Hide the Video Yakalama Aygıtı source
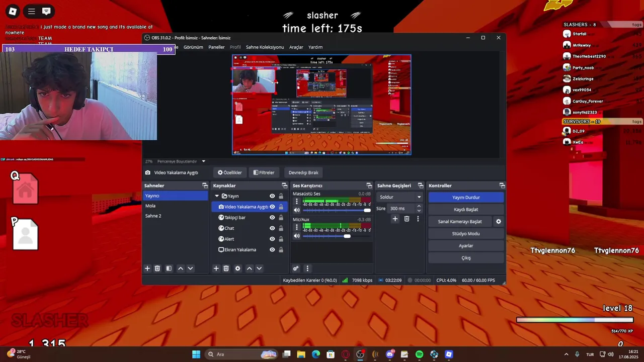 point(272,207)
